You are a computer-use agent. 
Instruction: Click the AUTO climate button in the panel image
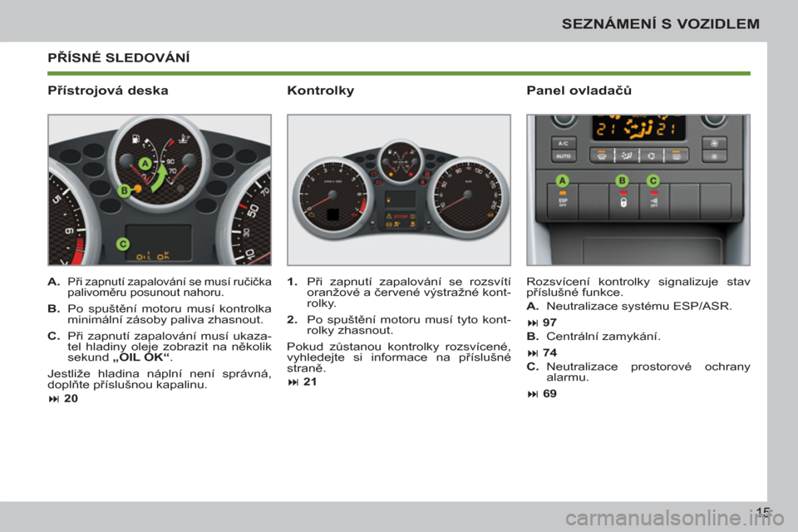(564, 155)
